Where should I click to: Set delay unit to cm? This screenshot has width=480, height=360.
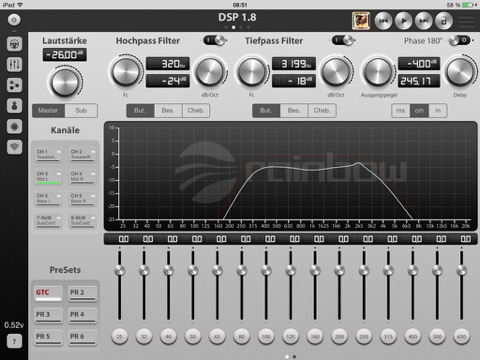coord(419,110)
